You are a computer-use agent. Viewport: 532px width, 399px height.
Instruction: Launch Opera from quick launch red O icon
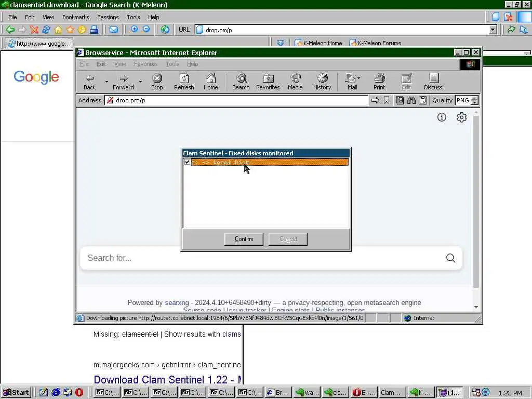click(x=79, y=393)
